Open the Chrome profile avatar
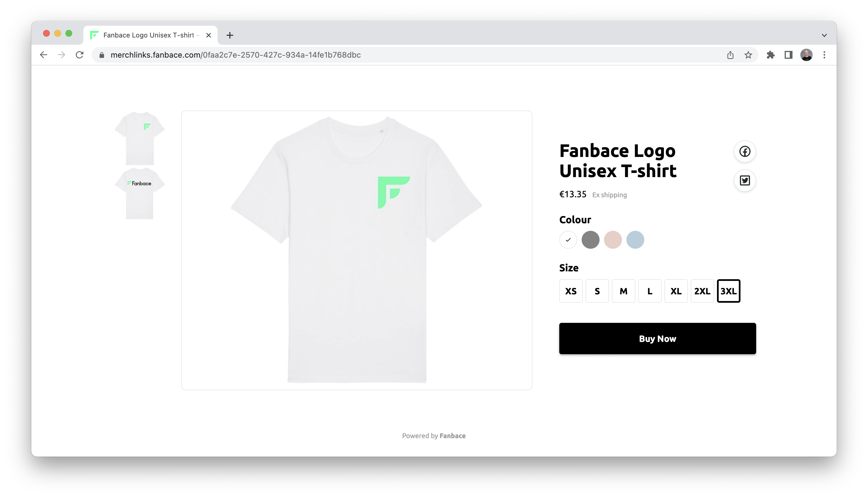Viewport: 868px width, 498px height. pyautogui.click(x=806, y=55)
